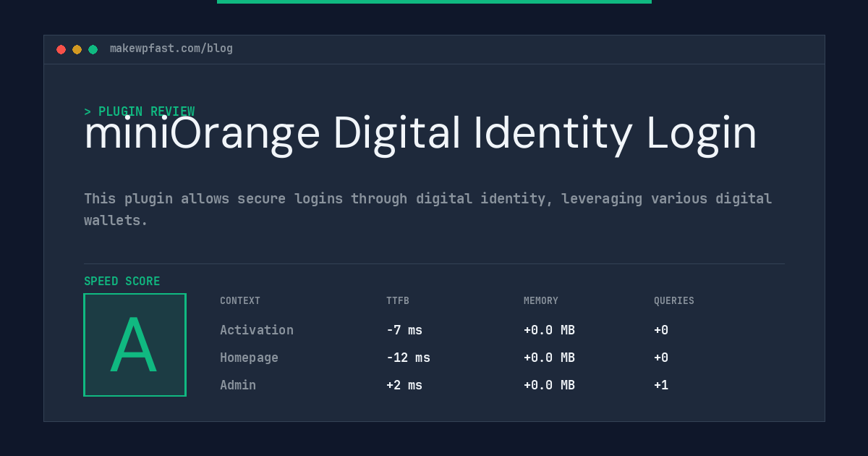Click the TTFB column header

click(398, 301)
